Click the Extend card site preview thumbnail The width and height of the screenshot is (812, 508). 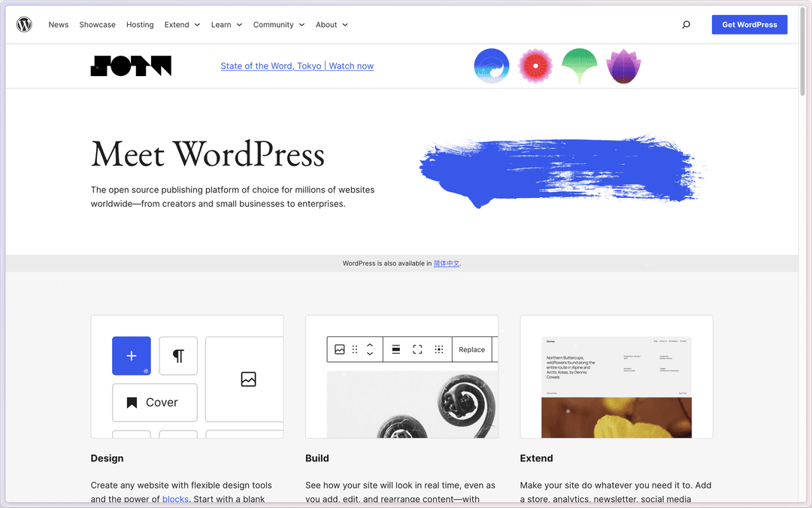click(x=616, y=385)
